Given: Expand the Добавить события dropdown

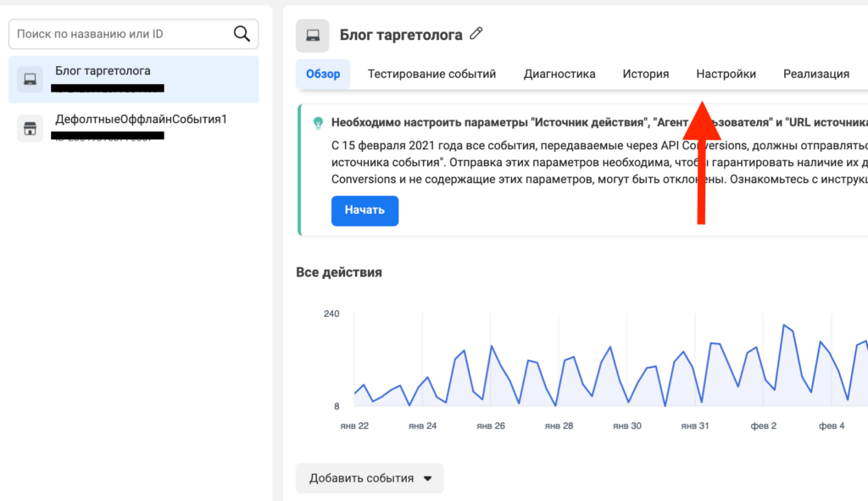Looking at the screenshot, I should [370, 478].
